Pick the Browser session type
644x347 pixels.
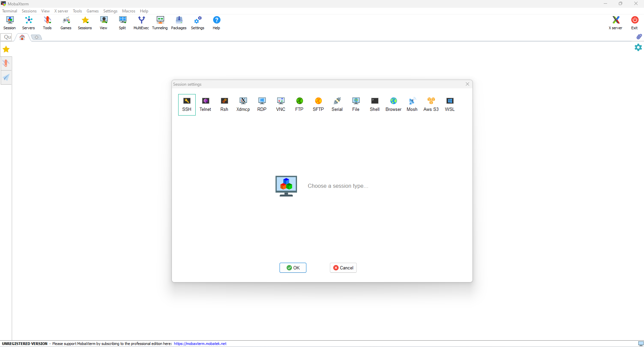pyautogui.click(x=393, y=105)
